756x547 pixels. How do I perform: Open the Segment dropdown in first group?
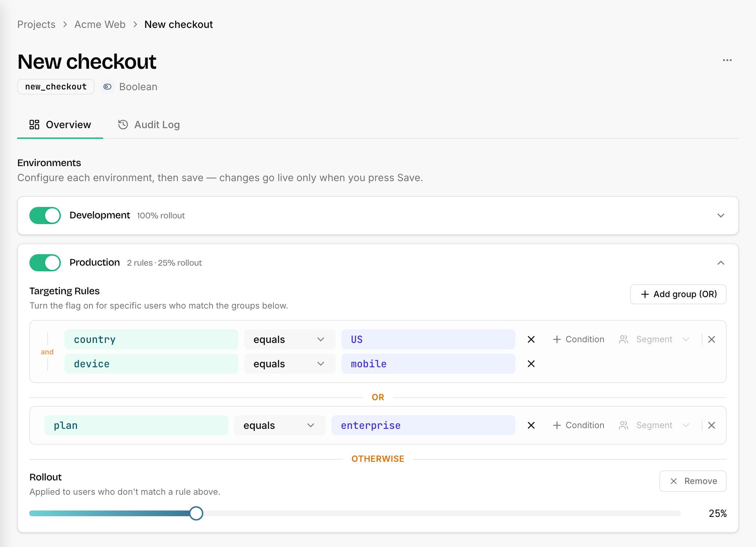[654, 339]
